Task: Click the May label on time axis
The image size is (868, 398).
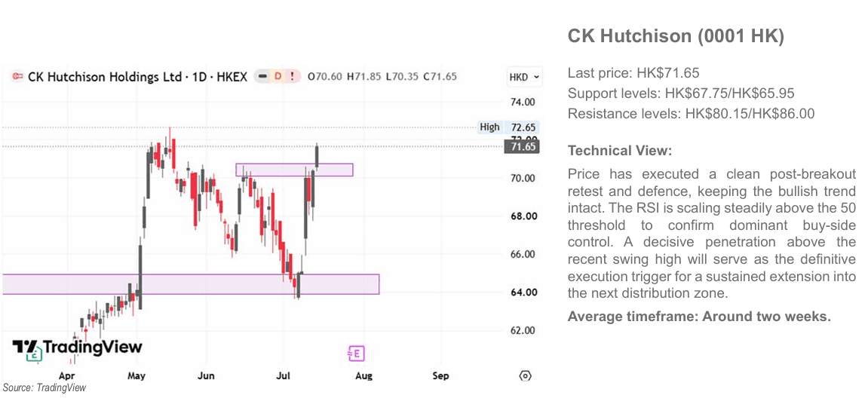Action: (x=136, y=376)
